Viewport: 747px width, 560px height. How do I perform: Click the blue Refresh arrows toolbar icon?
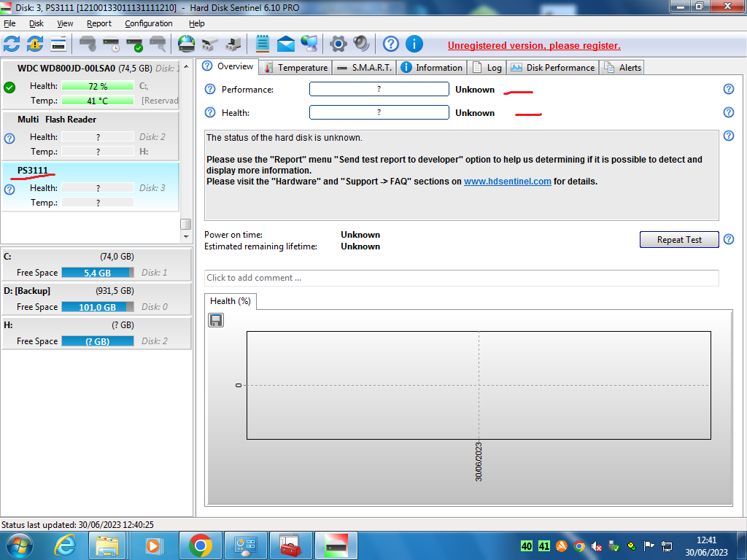12,44
